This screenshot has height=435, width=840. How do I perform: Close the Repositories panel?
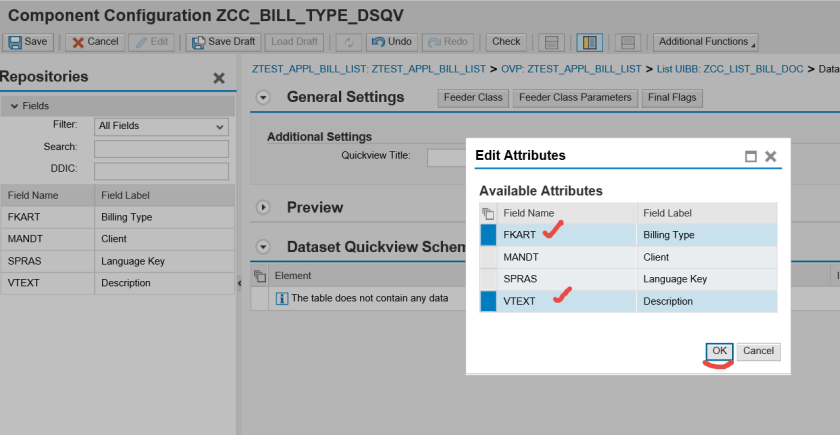pyautogui.click(x=219, y=78)
